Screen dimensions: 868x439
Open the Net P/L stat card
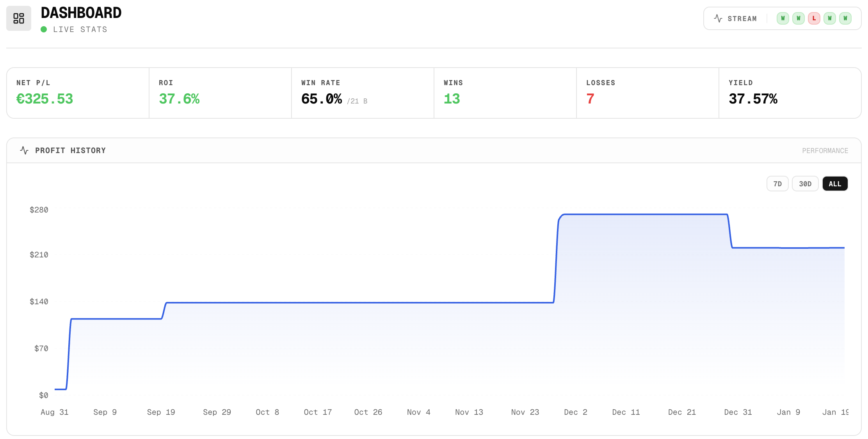[x=78, y=93]
